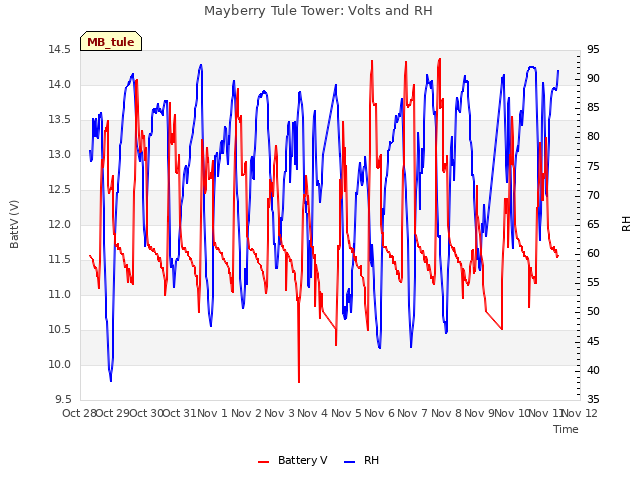Click the 50 value on right axis
640x480 pixels.
coord(593,311)
